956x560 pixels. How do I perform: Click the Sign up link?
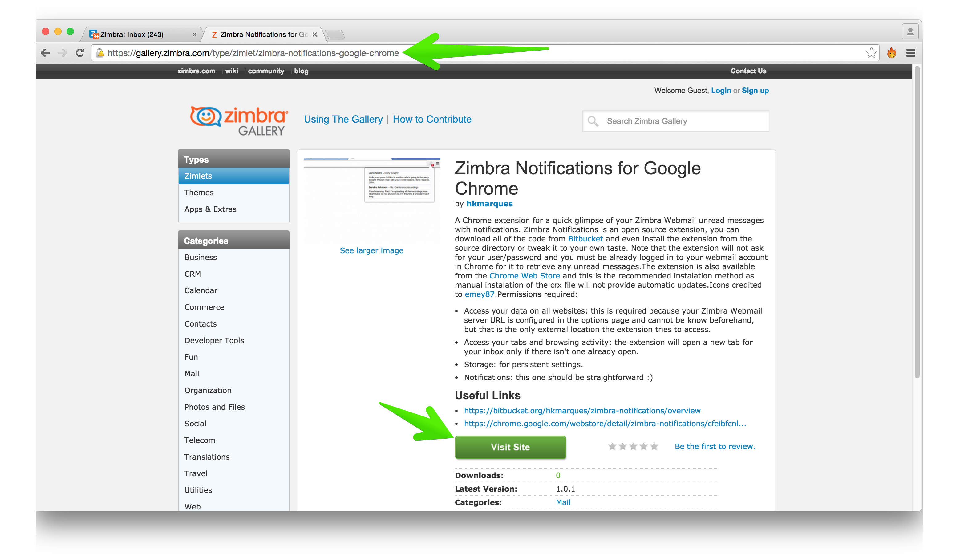(x=755, y=90)
